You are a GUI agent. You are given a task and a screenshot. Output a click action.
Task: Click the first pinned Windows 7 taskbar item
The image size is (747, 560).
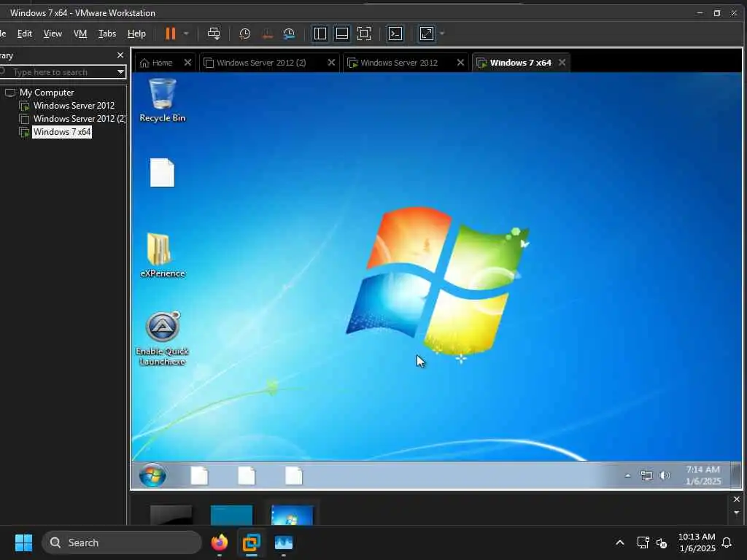(199, 475)
